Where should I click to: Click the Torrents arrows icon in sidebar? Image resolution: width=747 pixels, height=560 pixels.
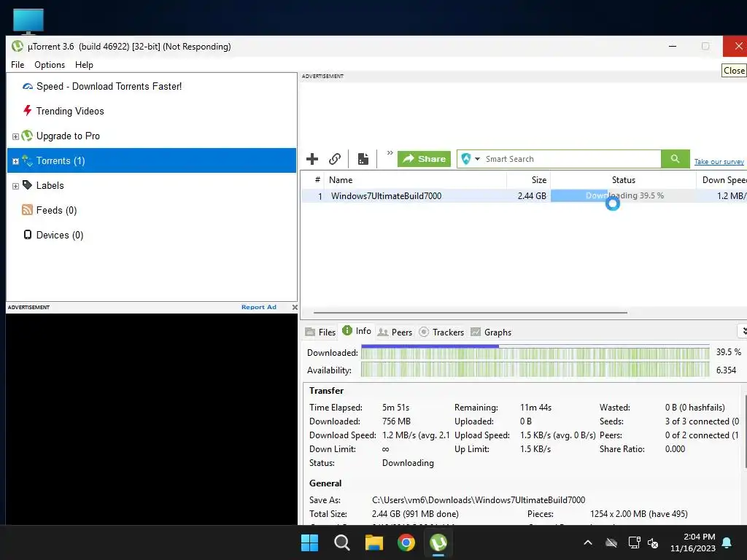pyautogui.click(x=27, y=160)
